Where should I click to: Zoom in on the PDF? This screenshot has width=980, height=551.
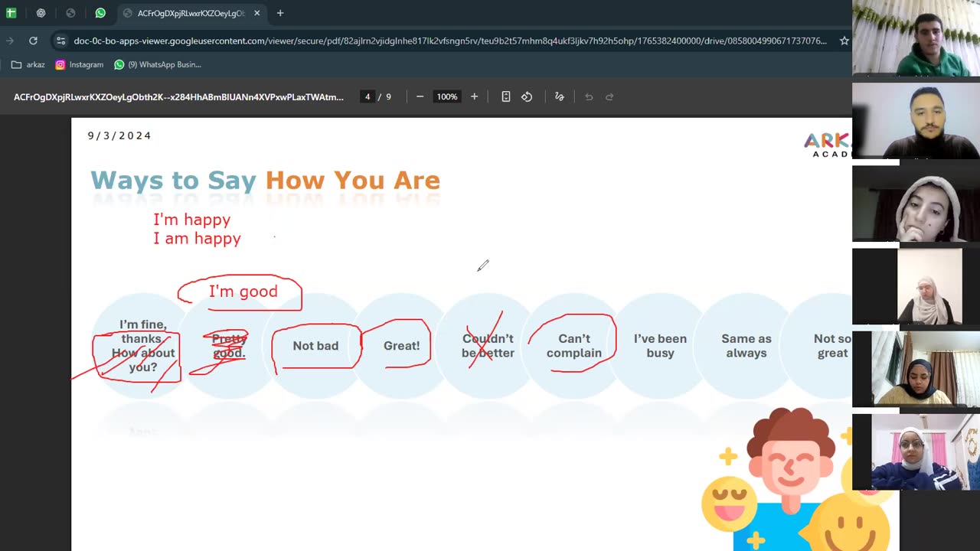coord(474,96)
